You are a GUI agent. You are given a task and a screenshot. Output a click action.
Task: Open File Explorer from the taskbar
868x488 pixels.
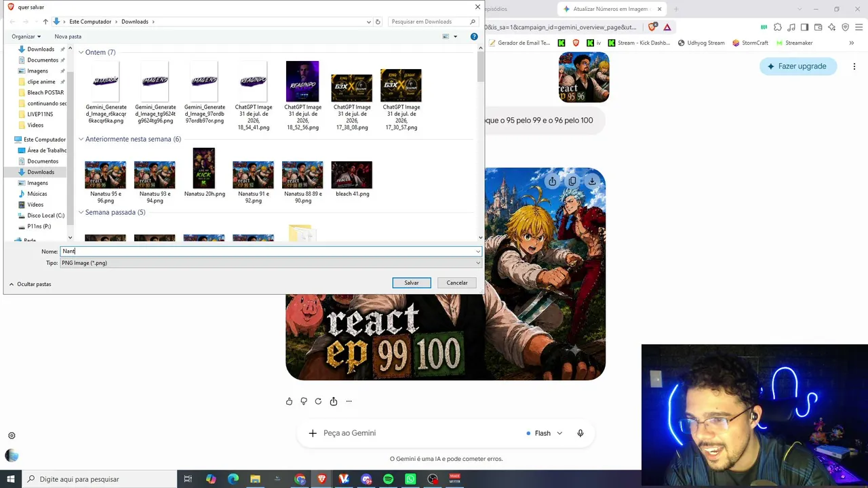255,479
